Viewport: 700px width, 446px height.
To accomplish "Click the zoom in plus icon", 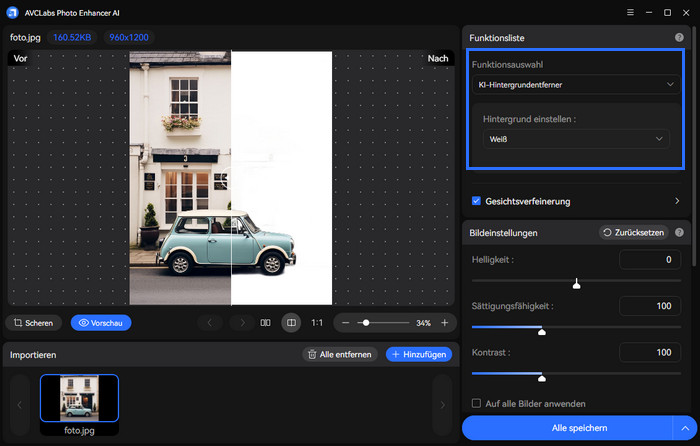I will tap(444, 323).
